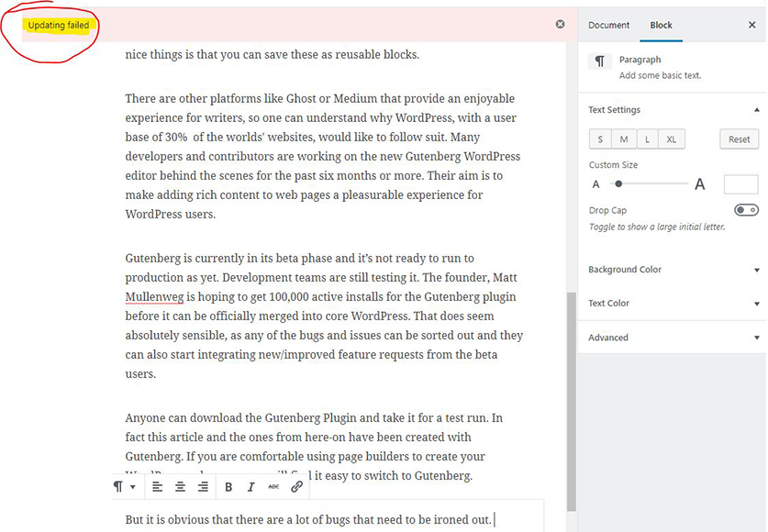The width and height of the screenshot is (768, 532).
Task: Expand the Text Color panel
Action: (x=672, y=304)
